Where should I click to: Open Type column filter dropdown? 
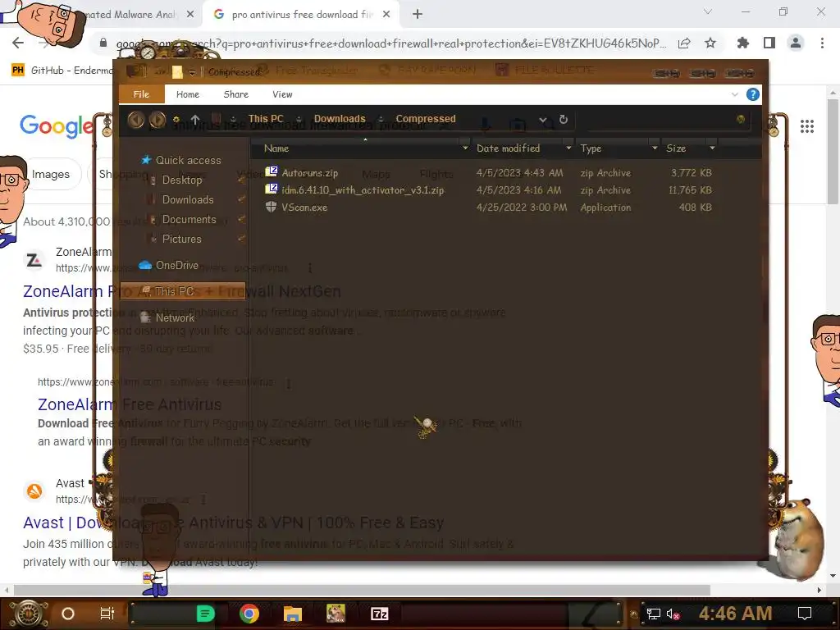pos(655,148)
